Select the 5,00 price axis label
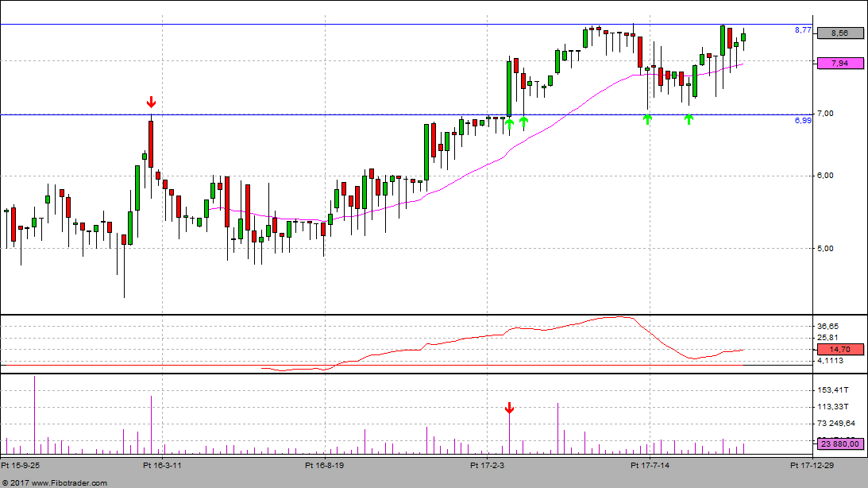The height and width of the screenshot is (488, 868). pos(825,249)
